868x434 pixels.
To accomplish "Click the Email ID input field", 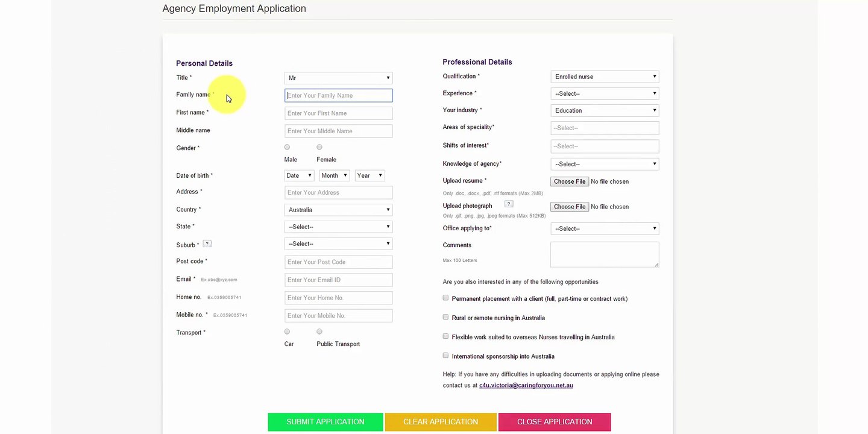I will 339,280.
